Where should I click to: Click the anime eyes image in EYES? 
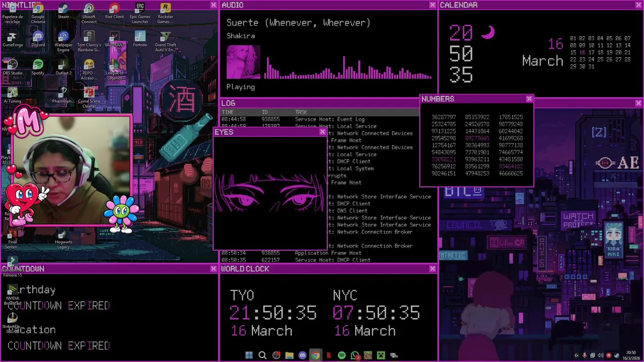[271, 194]
